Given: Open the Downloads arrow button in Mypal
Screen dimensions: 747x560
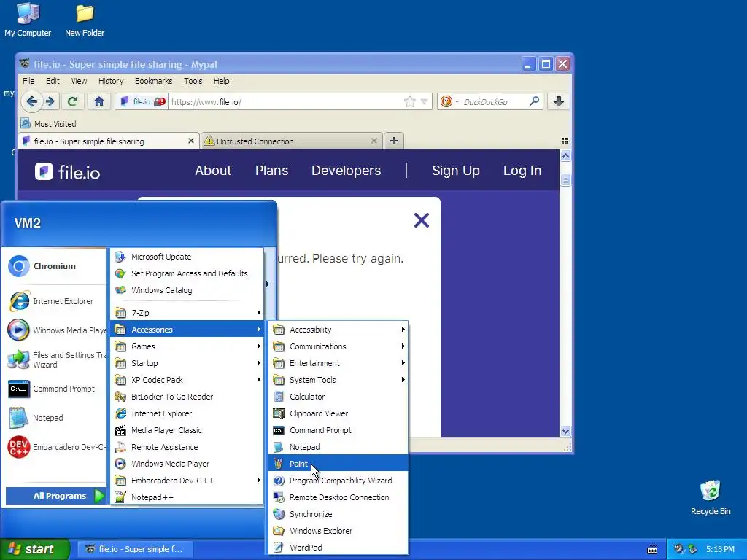Looking at the screenshot, I should [x=559, y=101].
